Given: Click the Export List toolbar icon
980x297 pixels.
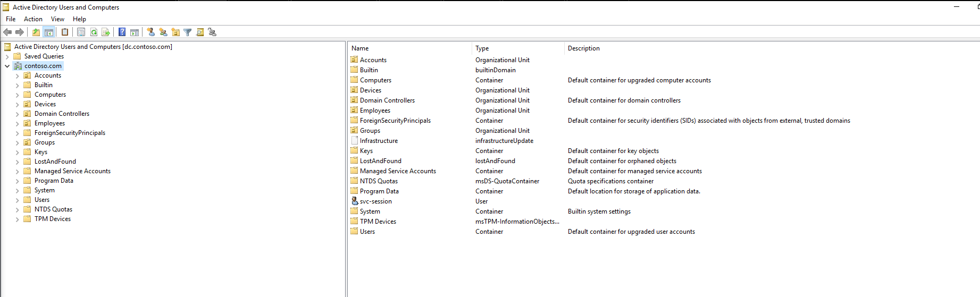Looking at the screenshot, I should (106, 32).
